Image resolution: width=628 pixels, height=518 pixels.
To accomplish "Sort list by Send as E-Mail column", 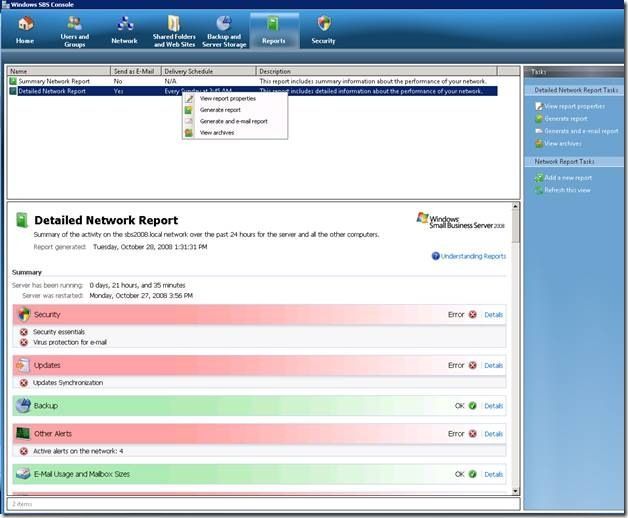I will pos(136,71).
